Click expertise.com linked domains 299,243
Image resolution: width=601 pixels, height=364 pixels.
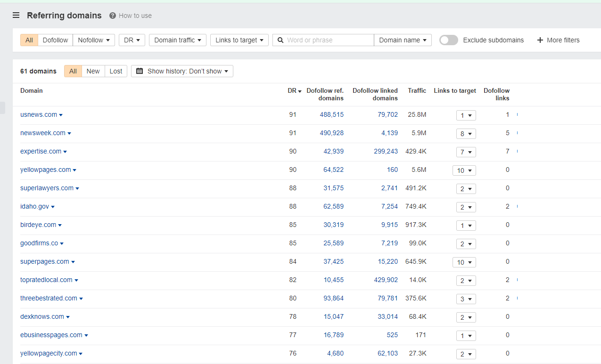coord(386,151)
